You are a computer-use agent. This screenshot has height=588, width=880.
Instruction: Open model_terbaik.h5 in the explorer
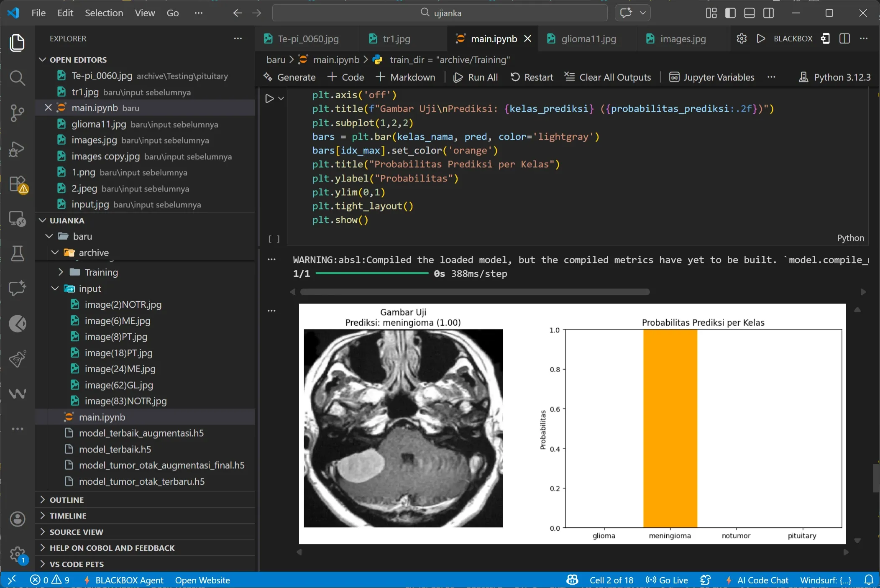pos(145,449)
